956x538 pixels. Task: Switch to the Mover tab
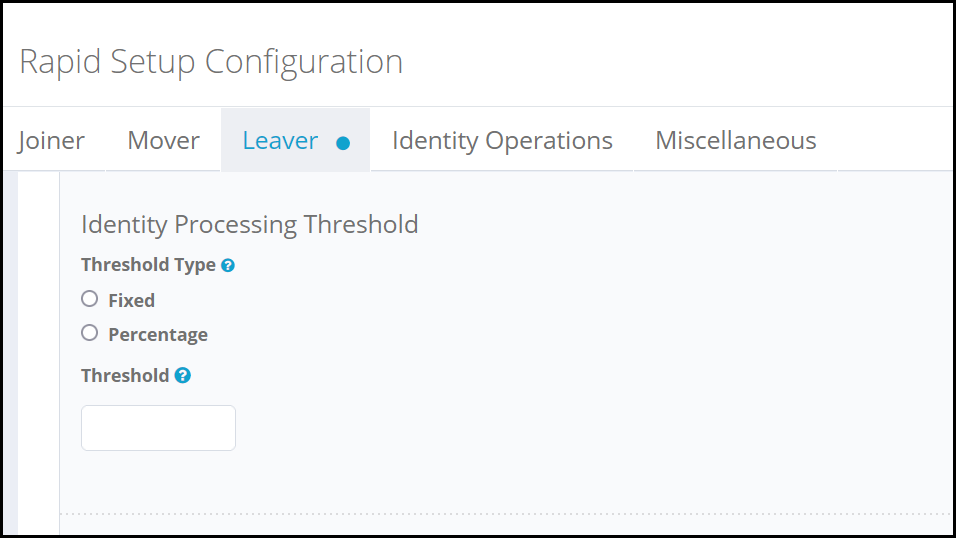(163, 141)
